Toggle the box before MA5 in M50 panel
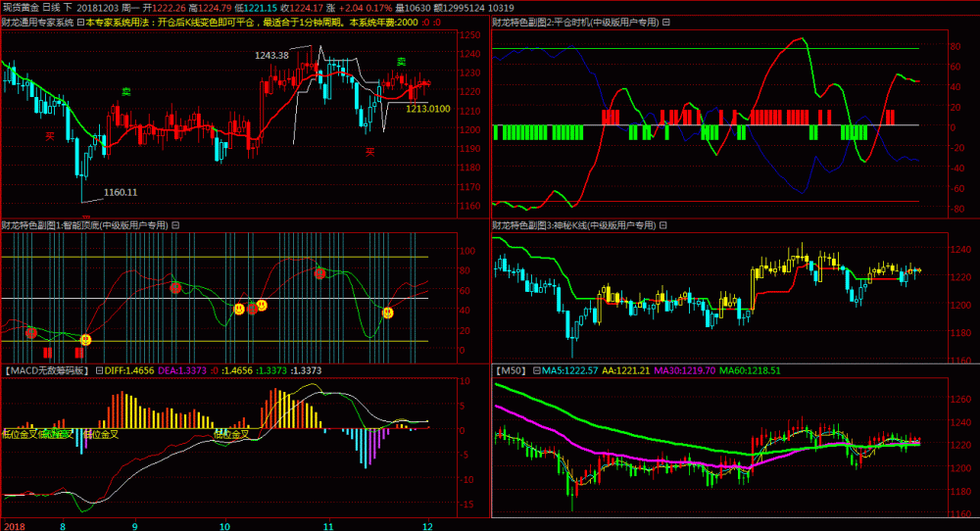 tap(537, 370)
